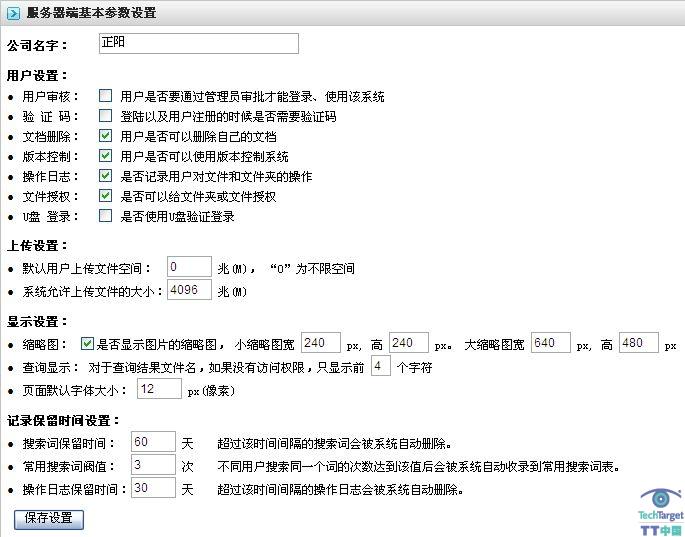The width and height of the screenshot is (685, 537).
Task: Click the text 是否可以给文件夹或文件授权
Action: [198, 196]
